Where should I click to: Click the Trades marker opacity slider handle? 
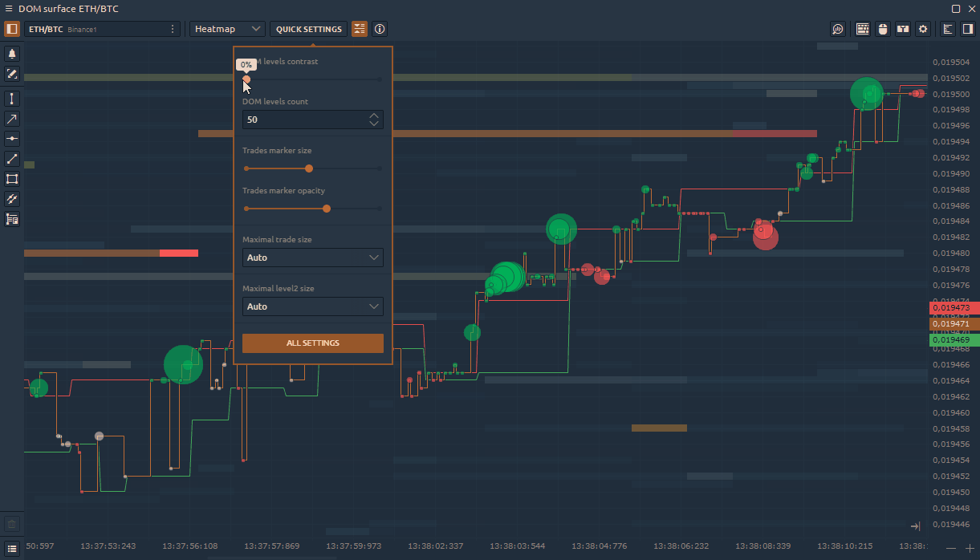(x=326, y=209)
